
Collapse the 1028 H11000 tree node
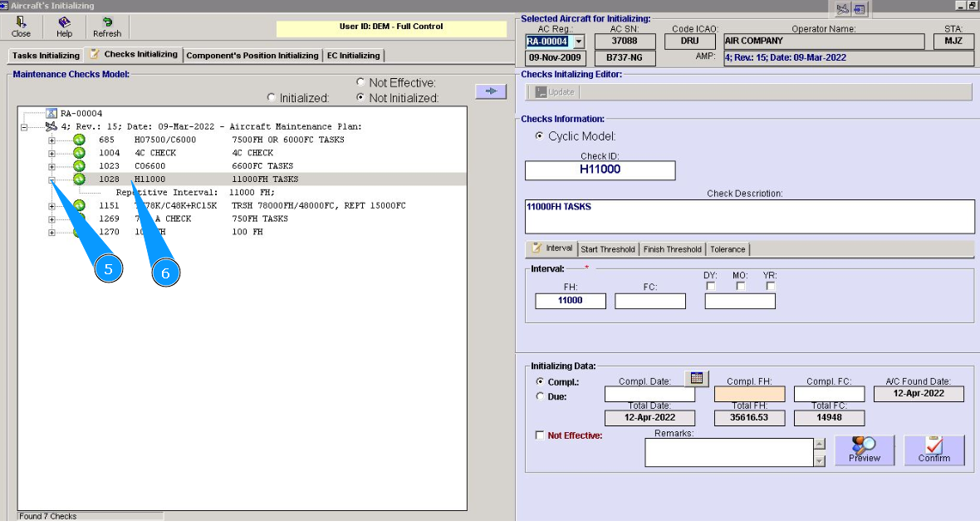(51, 179)
